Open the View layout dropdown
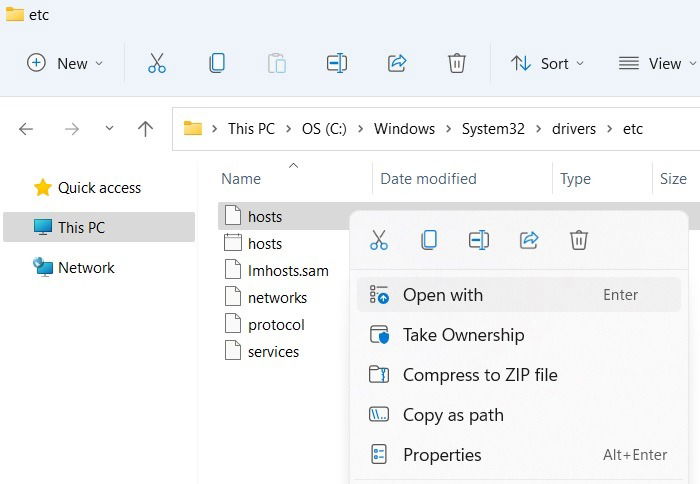700x484 pixels. tap(657, 63)
